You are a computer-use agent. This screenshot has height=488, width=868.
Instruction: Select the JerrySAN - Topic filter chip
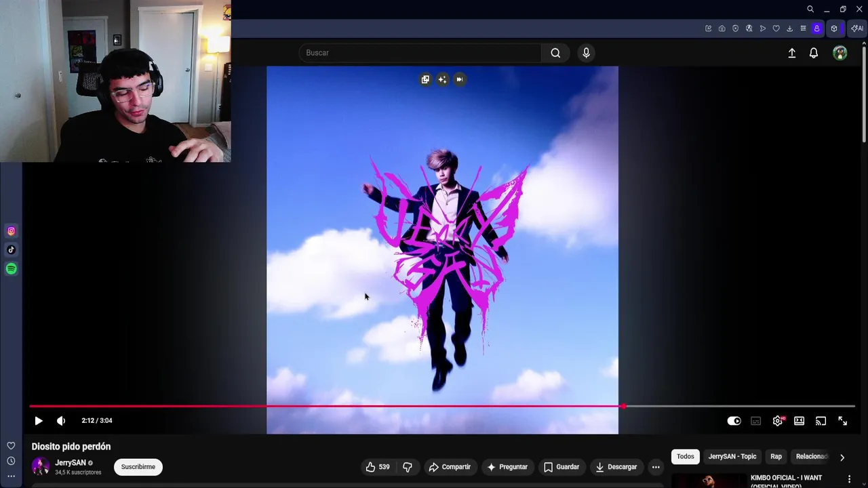pyautogui.click(x=732, y=457)
